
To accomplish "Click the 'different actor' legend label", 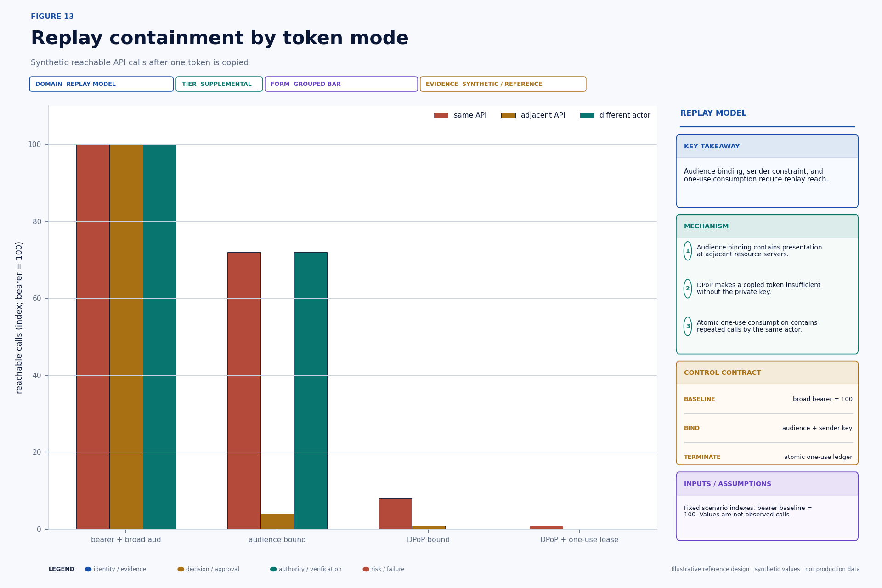I will tap(625, 115).
